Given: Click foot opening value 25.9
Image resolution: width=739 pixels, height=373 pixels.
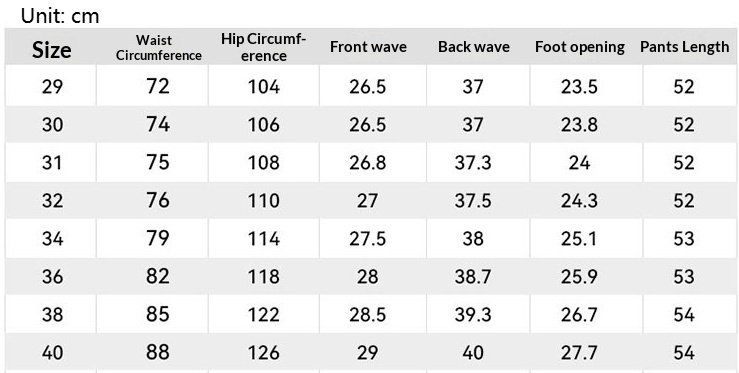Looking at the screenshot, I should coord(580,277).
